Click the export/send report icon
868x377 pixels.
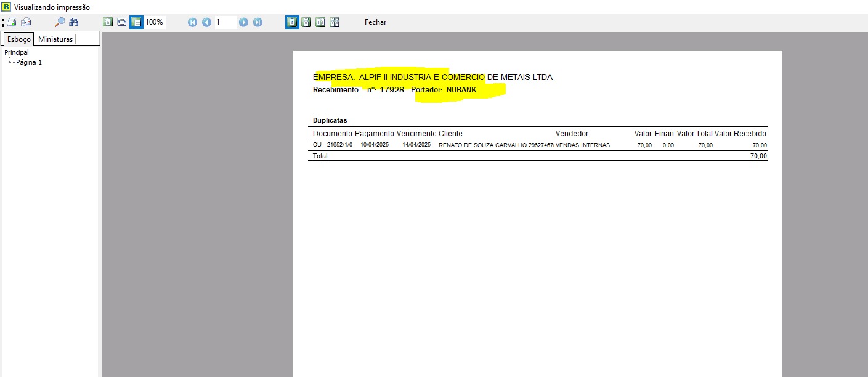(x=26, y=22)
